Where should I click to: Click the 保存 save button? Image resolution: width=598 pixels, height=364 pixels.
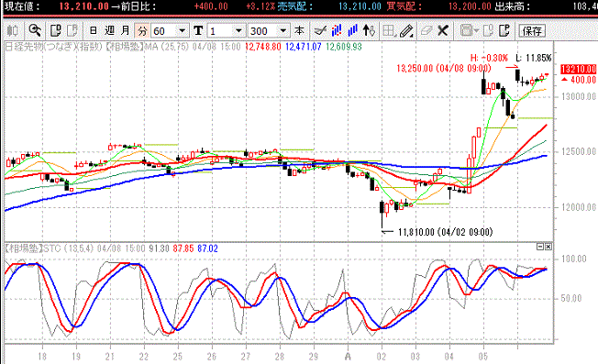[532, 31]
